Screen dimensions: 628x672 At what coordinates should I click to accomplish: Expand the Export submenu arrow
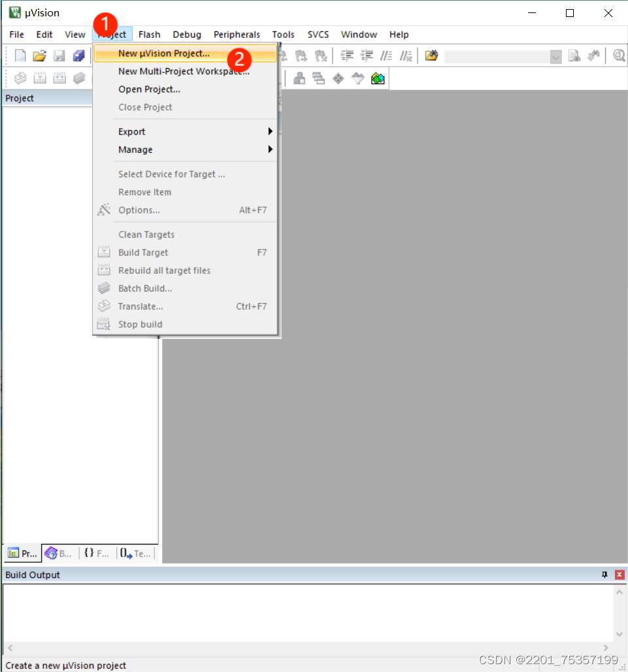pos(271,131)
